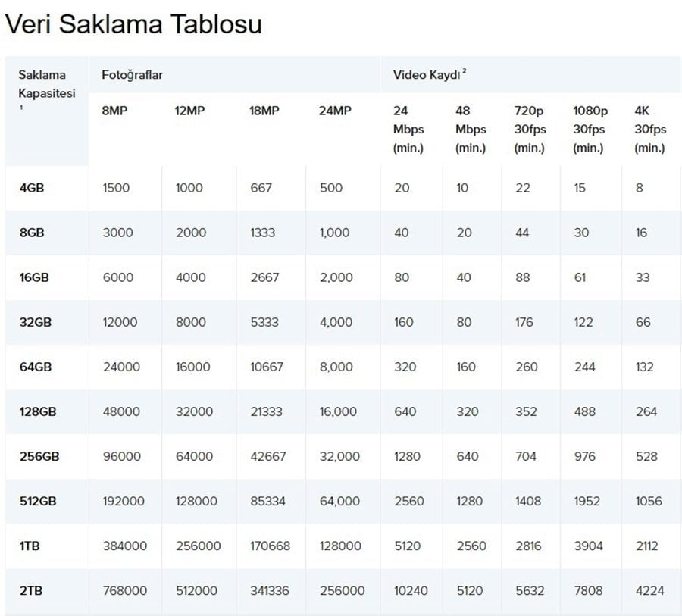
Task: Click the '24 Mbps (min.)' column header
Action: coord(408,129)
